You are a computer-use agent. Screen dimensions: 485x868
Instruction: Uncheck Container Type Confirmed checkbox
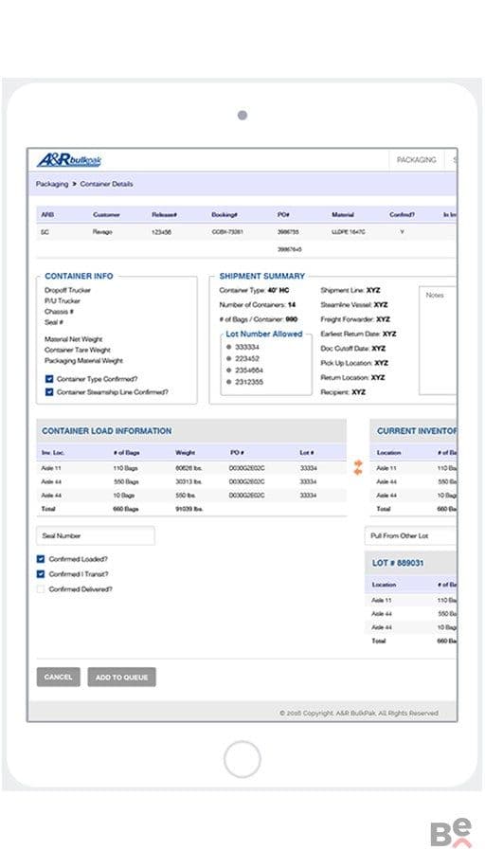(49, 379)
